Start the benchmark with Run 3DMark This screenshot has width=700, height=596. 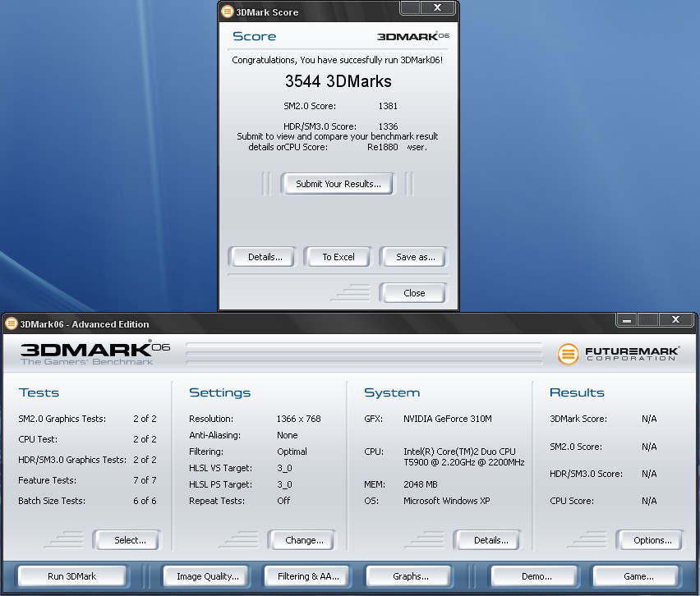[71, 576]
